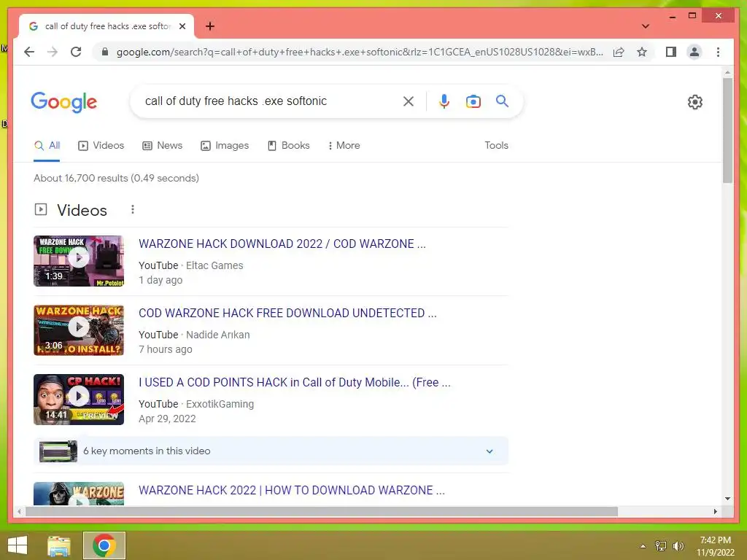
Task: Click the scroll up arrow
Action: (727, 73)
